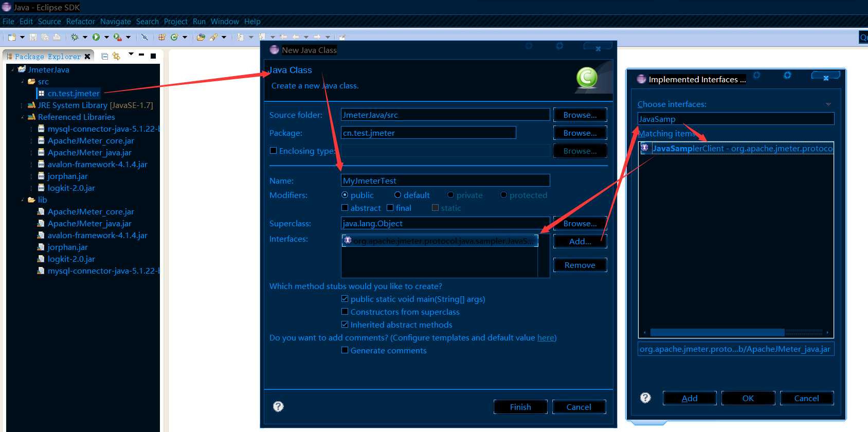
Task: Open the Project menu
Action: 176,22
